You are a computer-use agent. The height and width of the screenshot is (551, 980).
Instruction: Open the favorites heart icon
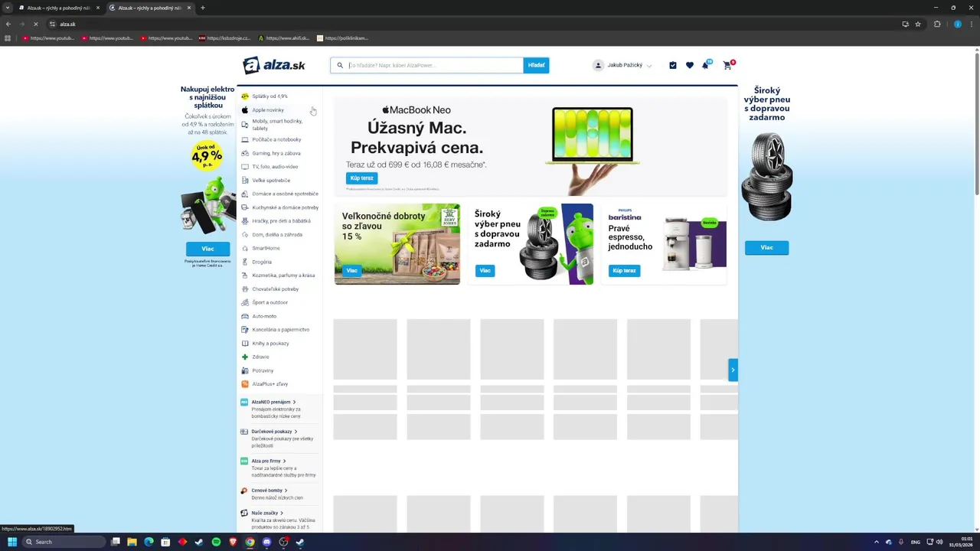[689, 65]
